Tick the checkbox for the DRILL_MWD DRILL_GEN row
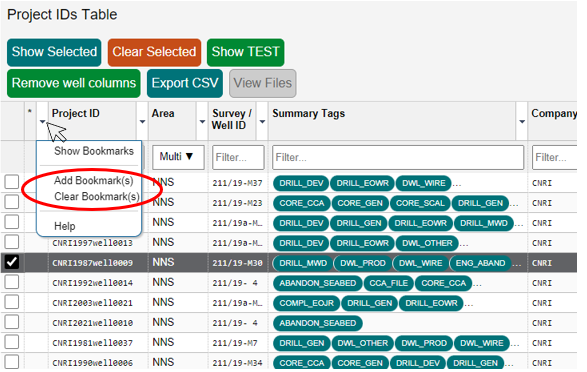This screenshot has height=372, width=587. pyautogui.click(x=12, y=222)
